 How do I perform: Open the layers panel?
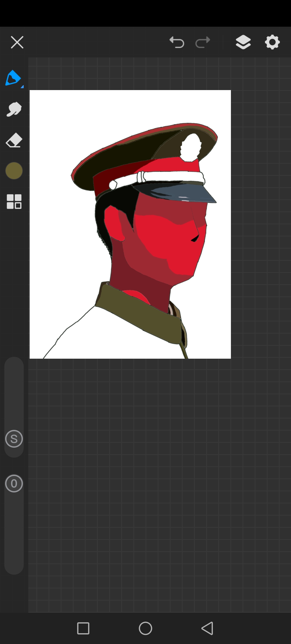[x=243, y=42]
